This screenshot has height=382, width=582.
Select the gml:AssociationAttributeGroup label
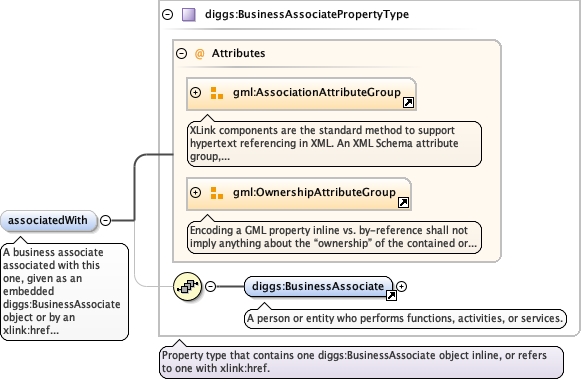point(317,92)
